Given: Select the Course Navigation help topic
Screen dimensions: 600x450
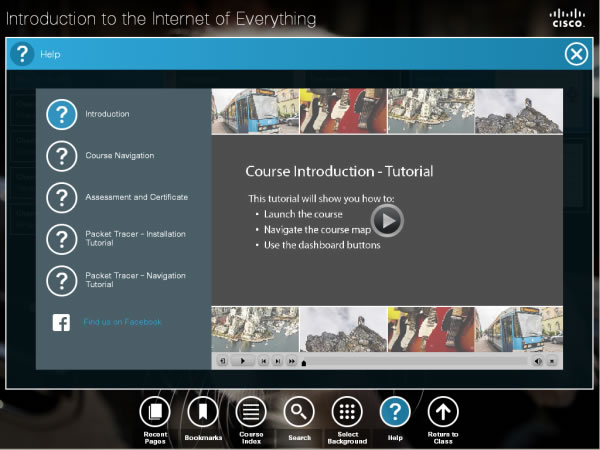Looking at the screenshot, I should point(62,156).
